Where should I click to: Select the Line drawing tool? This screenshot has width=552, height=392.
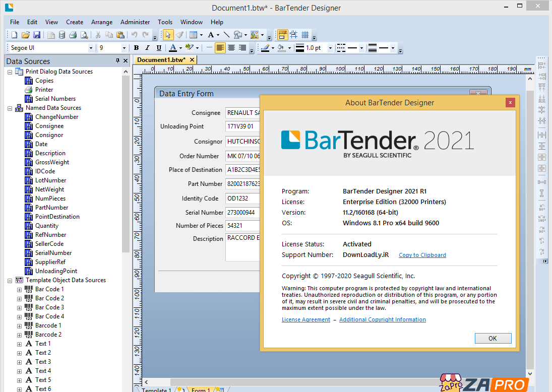pyautogui.click(x=226, y=35)
